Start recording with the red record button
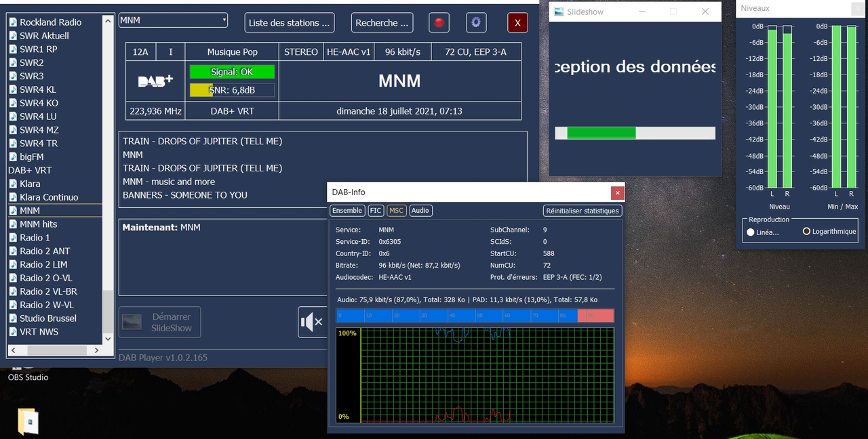 point(439,22)
